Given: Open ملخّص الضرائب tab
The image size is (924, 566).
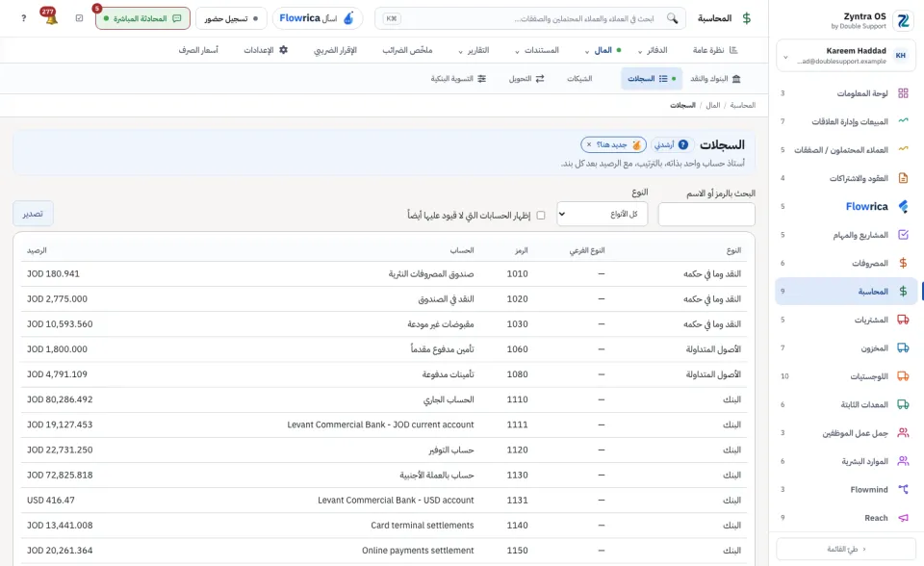Looking at the screenshot, I should [407, 50].
